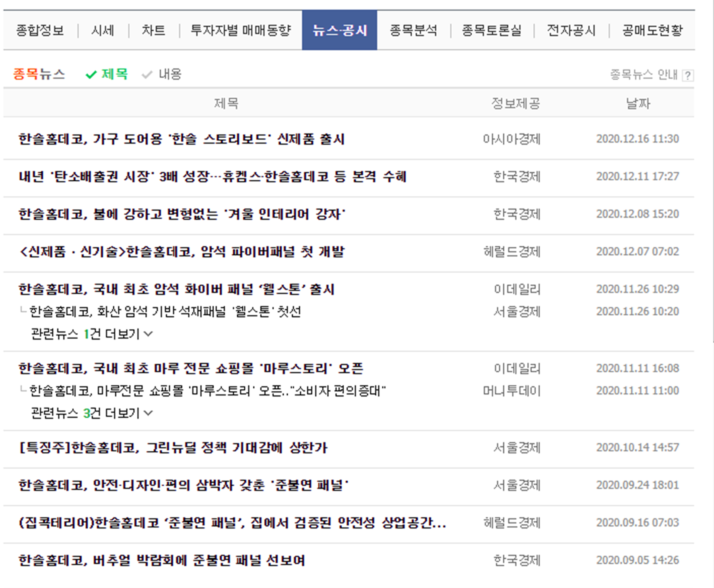The image size is (714, 588).
Task: Select the 공매도현황 tab
Action: coord(652,30)
